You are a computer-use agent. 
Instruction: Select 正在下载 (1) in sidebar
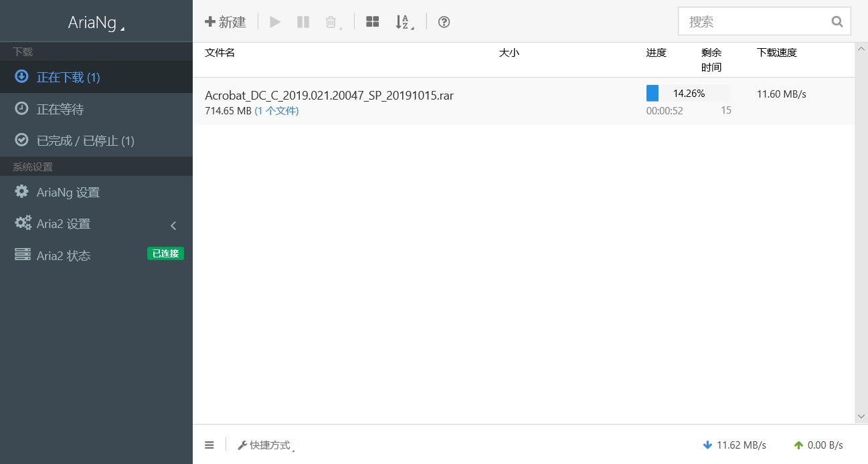pos(96,77)
